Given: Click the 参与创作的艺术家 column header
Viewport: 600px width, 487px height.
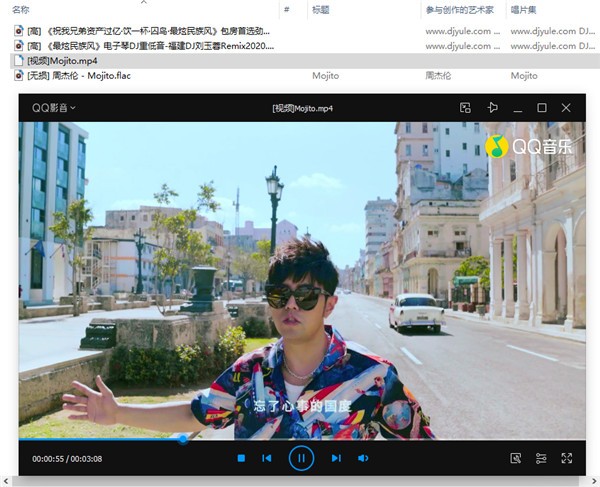Looking at the screenshot, I should coord(460,9).
